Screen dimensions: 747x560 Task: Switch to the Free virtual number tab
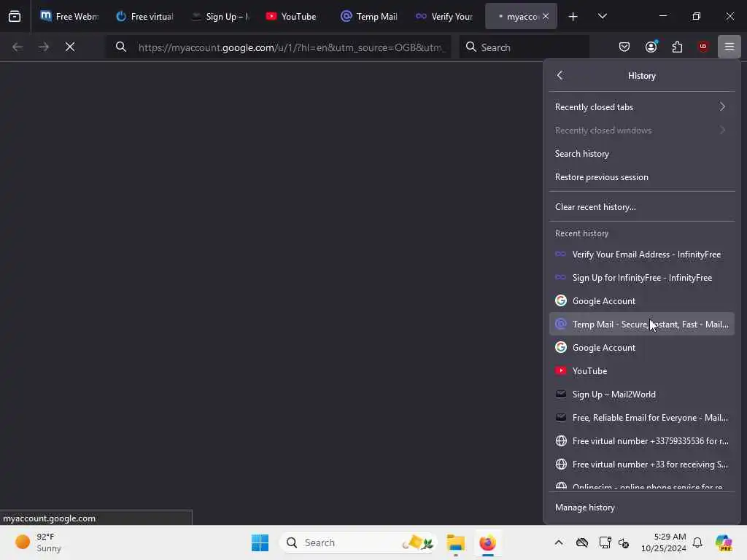click(x=145, y=16)
